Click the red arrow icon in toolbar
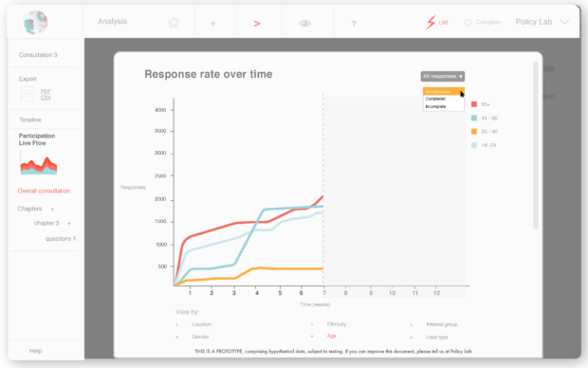 tap(257, 24)
